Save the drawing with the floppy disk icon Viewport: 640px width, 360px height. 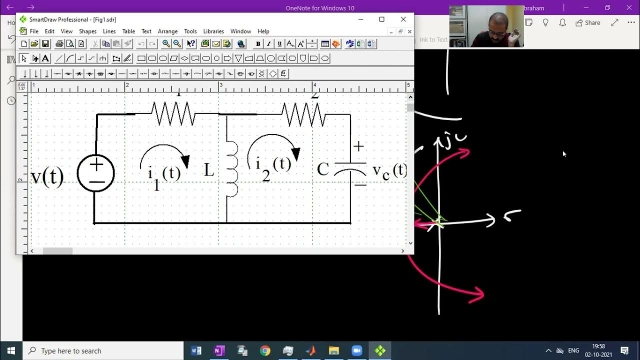[45, 44]
